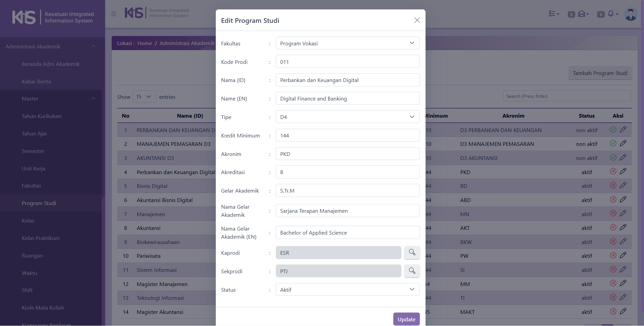Close the Edit Program Studi dialog

point(417,20)
